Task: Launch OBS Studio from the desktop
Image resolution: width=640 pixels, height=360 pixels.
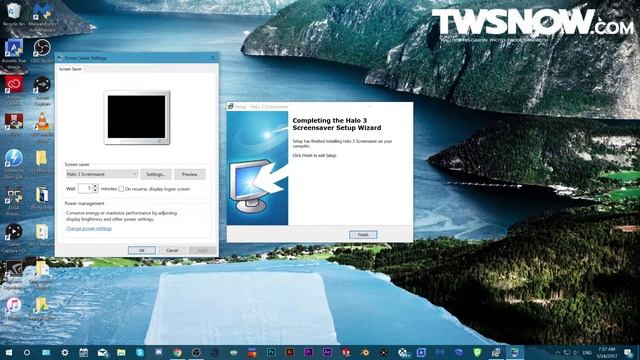Action: [x=42, y=51]
